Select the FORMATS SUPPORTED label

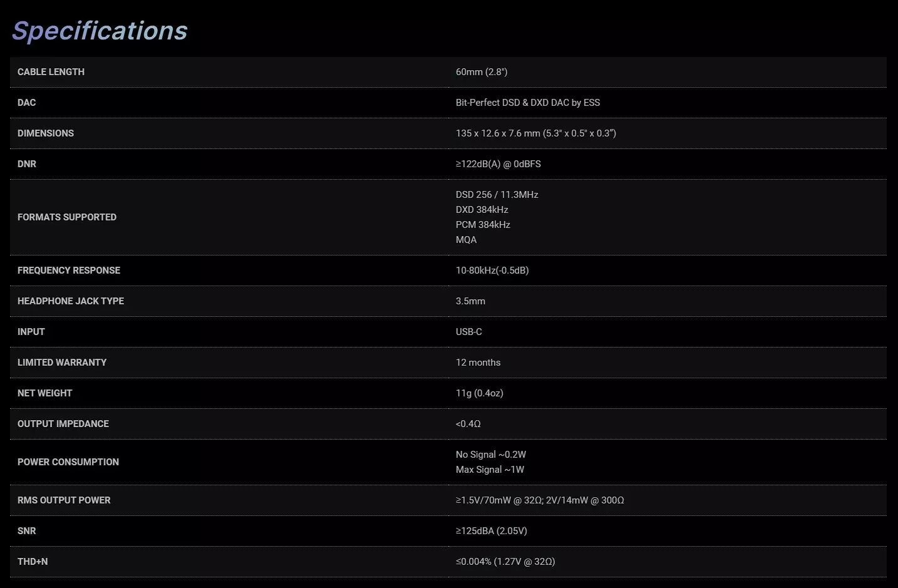pyautogui.click(x=67, y=217)
